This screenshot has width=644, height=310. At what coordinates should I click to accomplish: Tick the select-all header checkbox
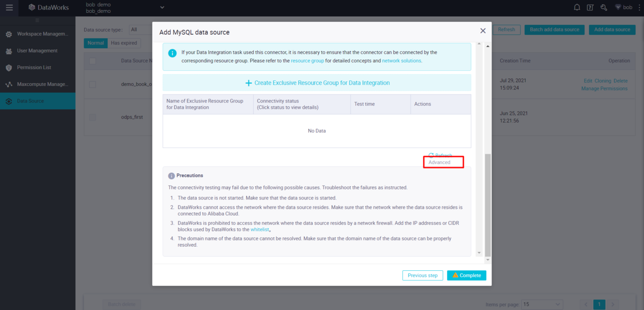(92, 61)
